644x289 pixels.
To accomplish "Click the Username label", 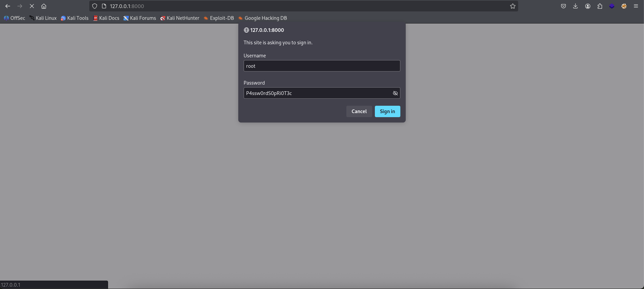I will [255, 56].
